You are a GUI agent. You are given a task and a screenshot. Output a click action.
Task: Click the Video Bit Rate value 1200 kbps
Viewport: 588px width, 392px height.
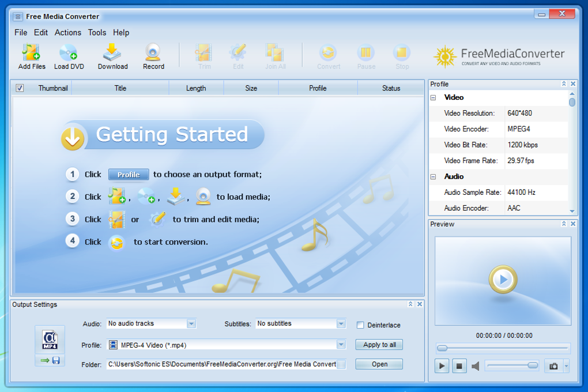[x=522, y=145]
